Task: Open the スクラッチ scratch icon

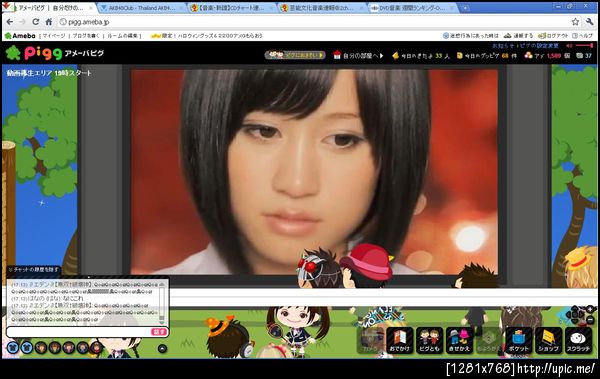Action: pyautogui.click(x=578, y=340)
